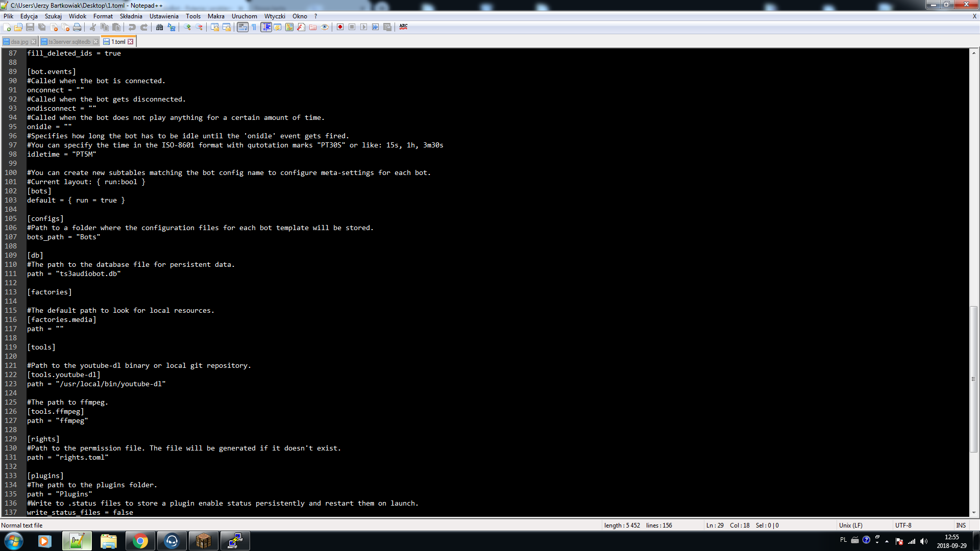Close the 1.toml tab
980x551 pixels.
131,42
